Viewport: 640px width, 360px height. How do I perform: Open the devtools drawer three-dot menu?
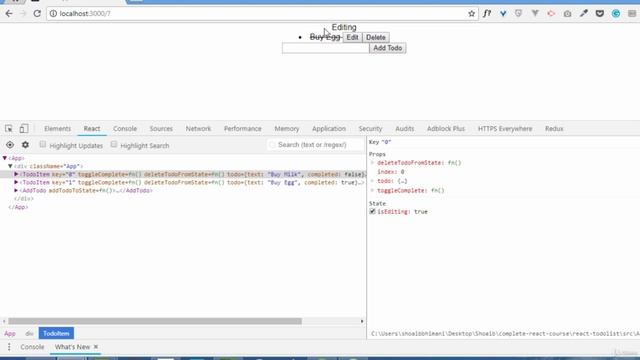(x=9, y=347)
